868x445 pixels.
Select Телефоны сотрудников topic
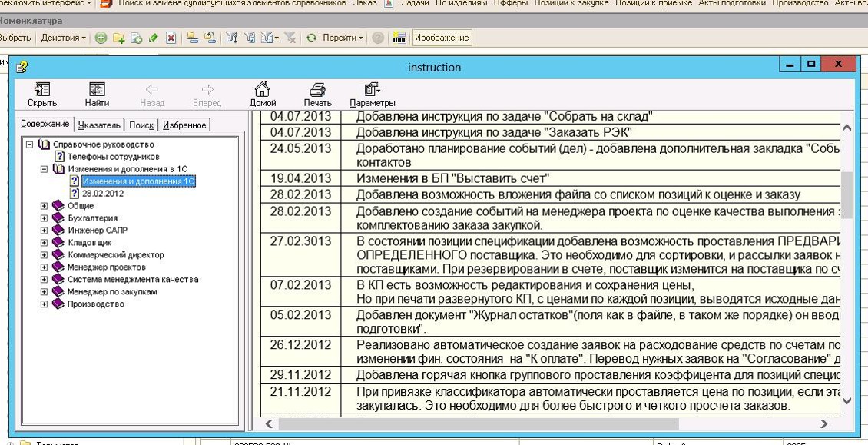[x=113, y=157]
